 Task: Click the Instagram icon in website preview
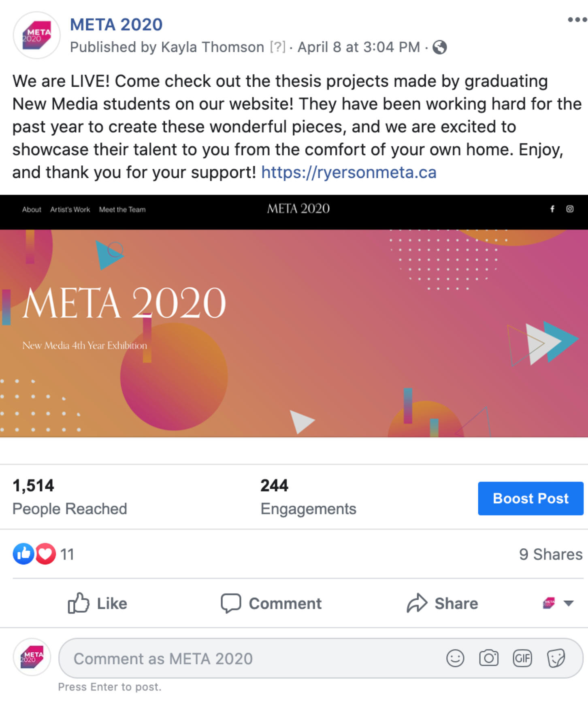coord(570,209)
